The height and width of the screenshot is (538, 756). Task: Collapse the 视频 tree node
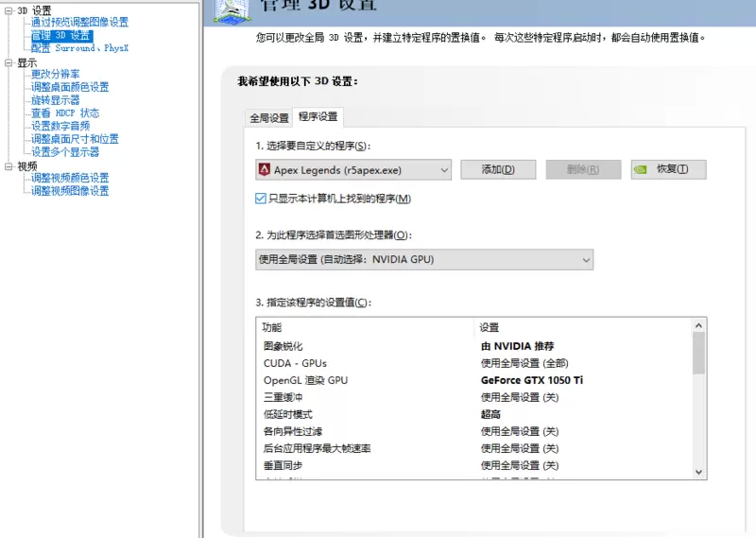coord(9,166)
